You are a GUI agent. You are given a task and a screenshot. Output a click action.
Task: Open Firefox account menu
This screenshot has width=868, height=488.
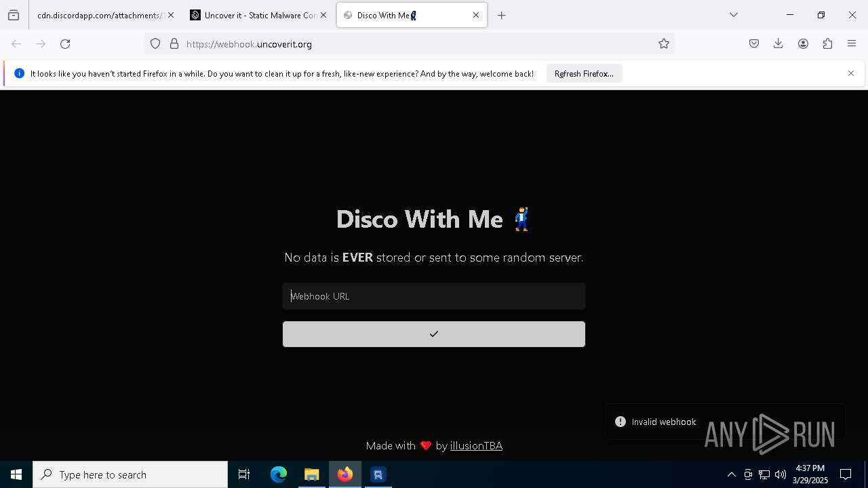click(803, 44)
